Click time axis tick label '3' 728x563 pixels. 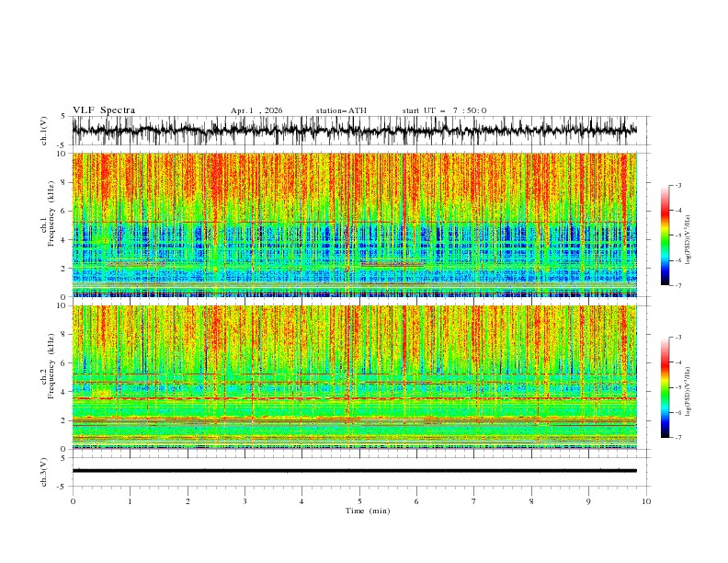(x=245, y=501)
